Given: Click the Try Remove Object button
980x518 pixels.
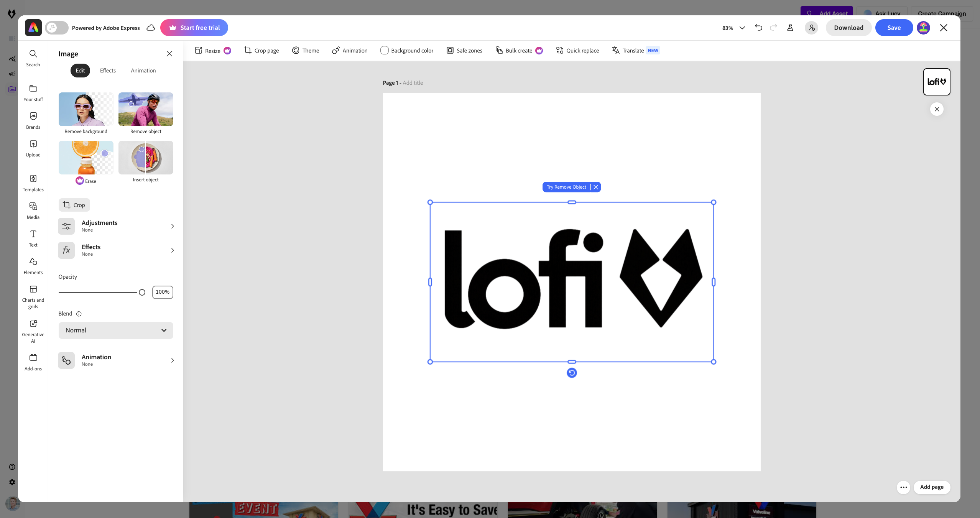Looking at the screenshot, I should click(x=566, y=187).
